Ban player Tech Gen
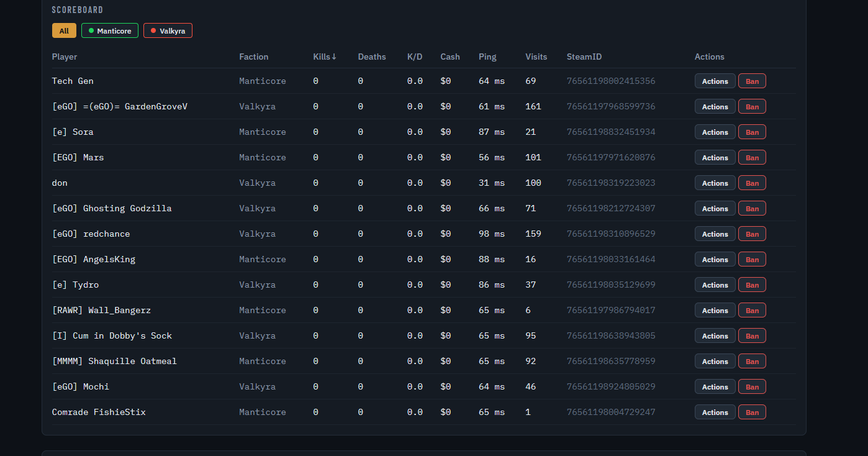This screenshot has height=456, width=868. (x=752, y=81)
